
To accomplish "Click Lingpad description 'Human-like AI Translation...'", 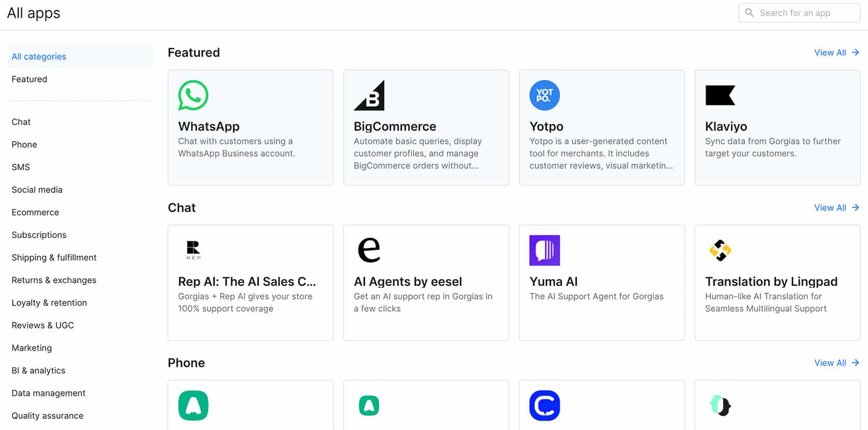I will [x=766, y=302].
